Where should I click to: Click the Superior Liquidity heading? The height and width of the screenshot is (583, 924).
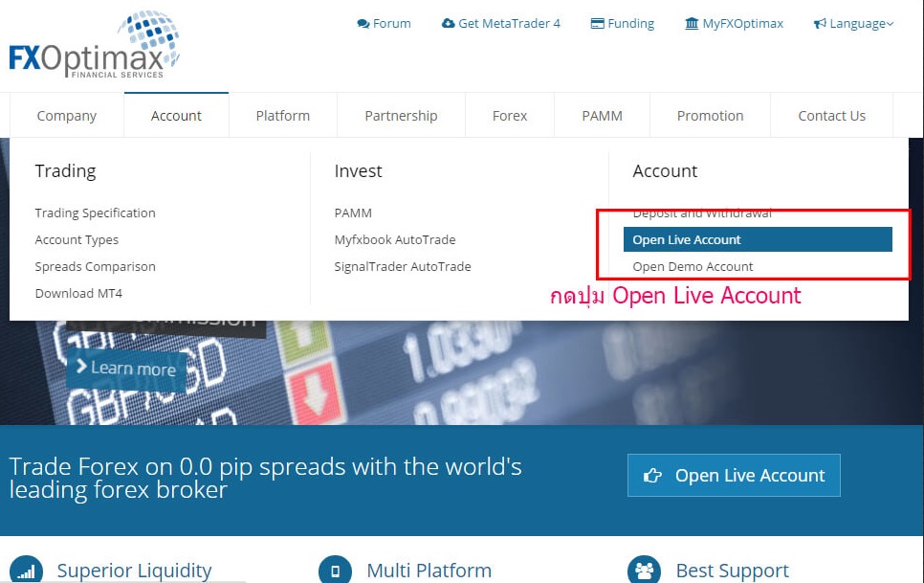point(134,571)
